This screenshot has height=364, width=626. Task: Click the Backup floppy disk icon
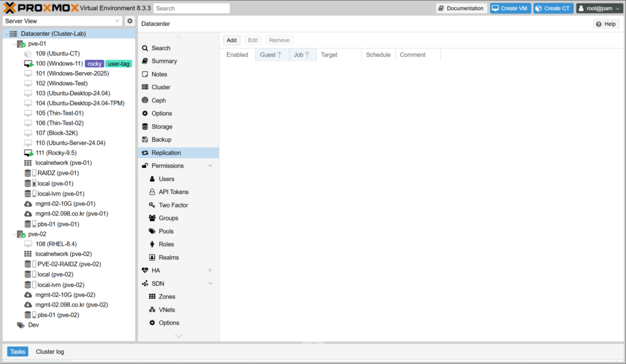[x=145, y=140]
